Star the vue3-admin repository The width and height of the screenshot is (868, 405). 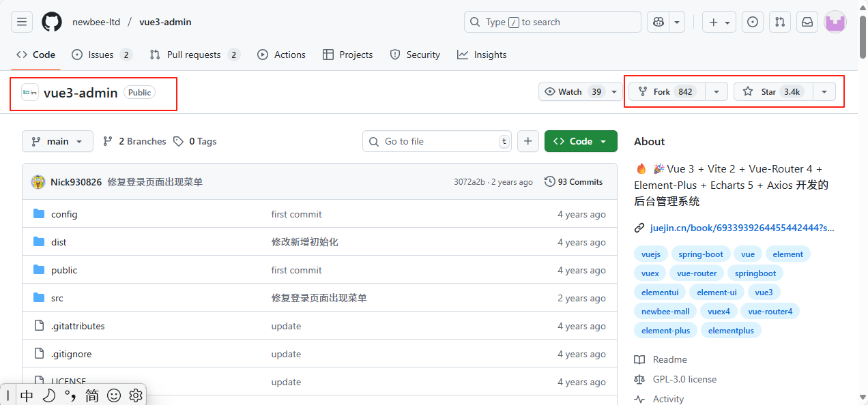773,91
